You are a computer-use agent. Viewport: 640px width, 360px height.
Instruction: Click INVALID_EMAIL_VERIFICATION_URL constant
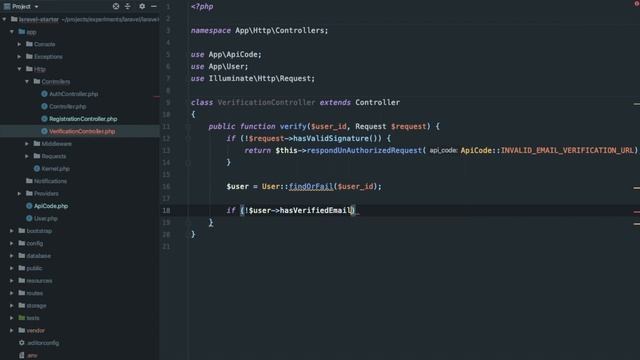[567, 150]
